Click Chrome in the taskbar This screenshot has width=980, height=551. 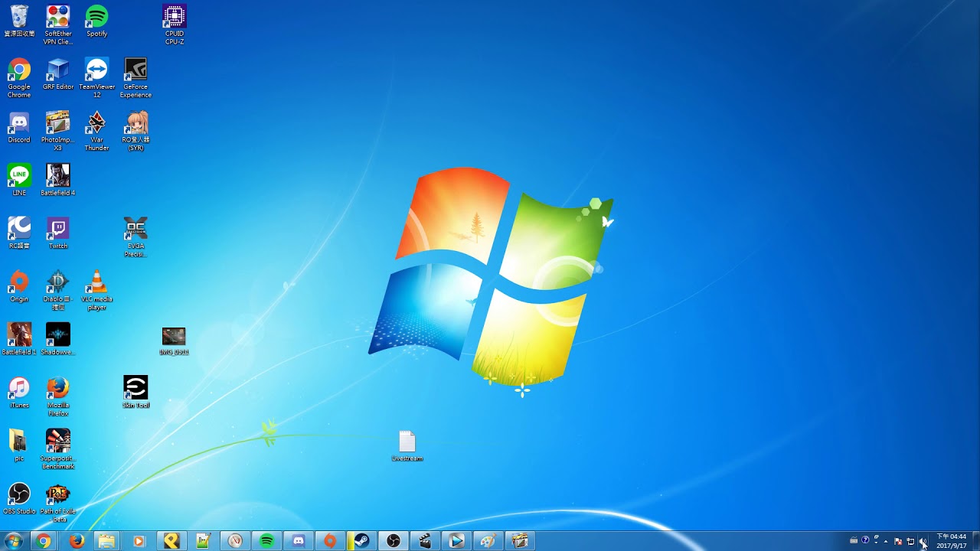point(44,541)
